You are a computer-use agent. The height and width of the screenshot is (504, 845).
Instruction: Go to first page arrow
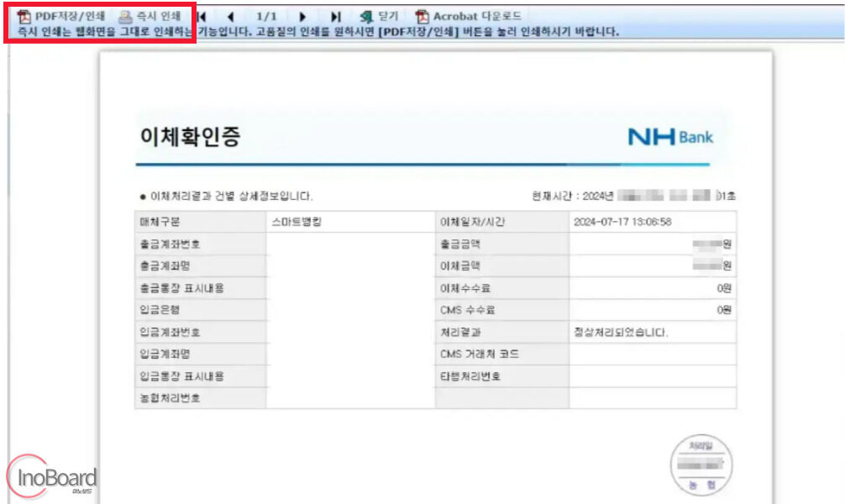pos(202,17)
